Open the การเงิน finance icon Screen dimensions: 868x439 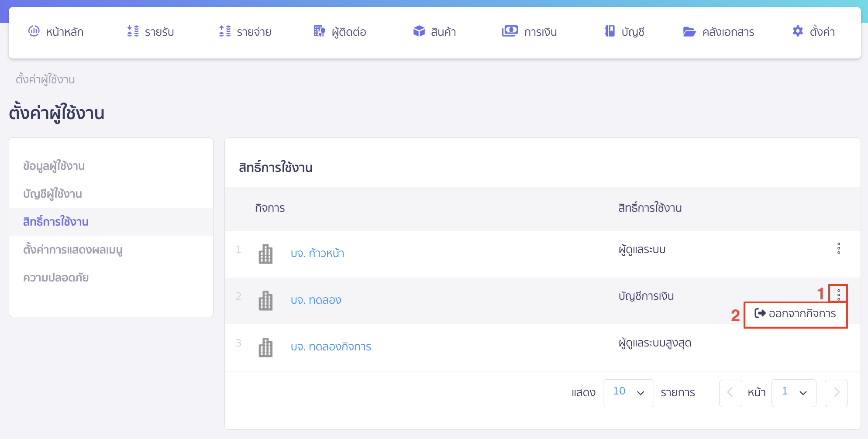pos(509,31)
